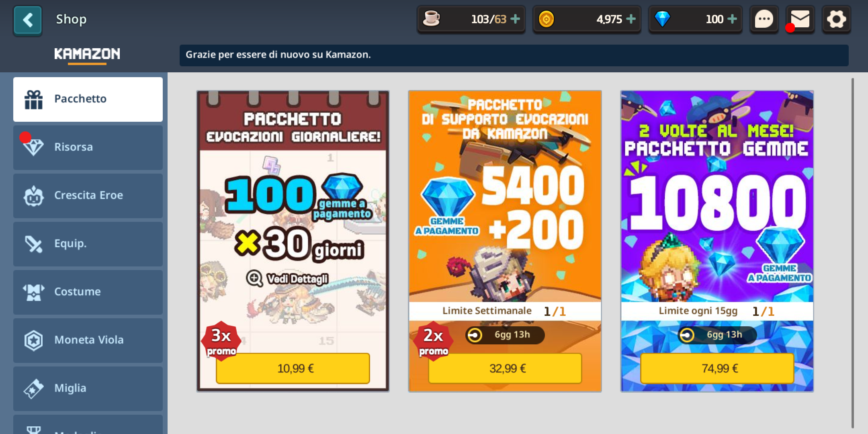This screenshot has height=434, width=868.
Task: Buy the gem pack for 74,99 €
Action: pos(717,368)
